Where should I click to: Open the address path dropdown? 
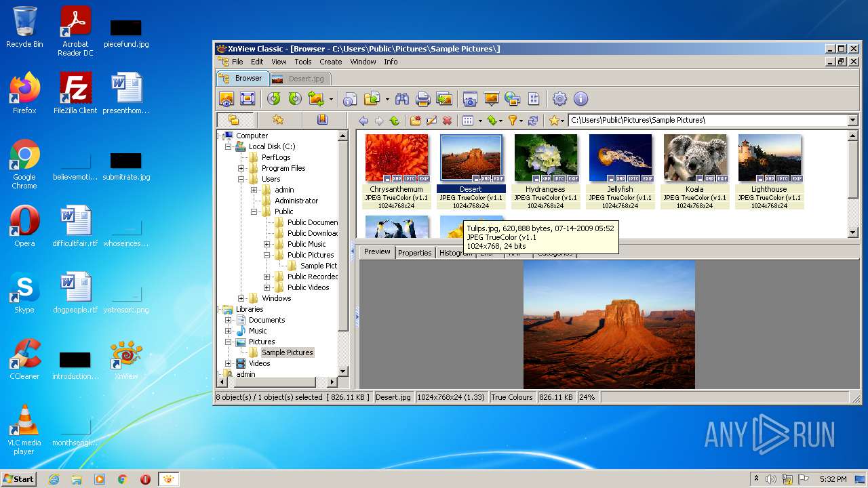click(853, 120)
